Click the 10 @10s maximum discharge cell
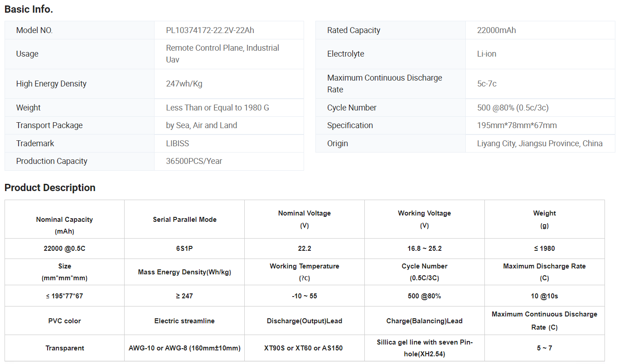 pyautogui.click(x=544, y=296)
